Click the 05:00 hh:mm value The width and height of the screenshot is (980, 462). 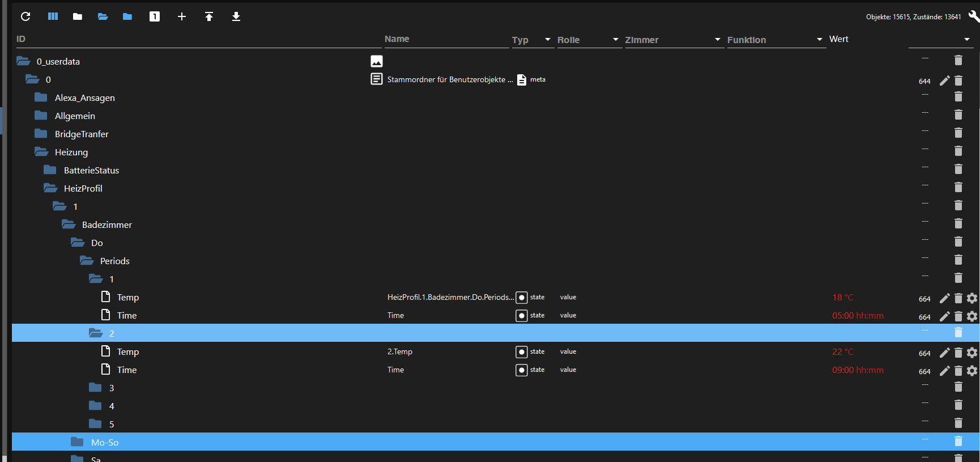(858, 316)
